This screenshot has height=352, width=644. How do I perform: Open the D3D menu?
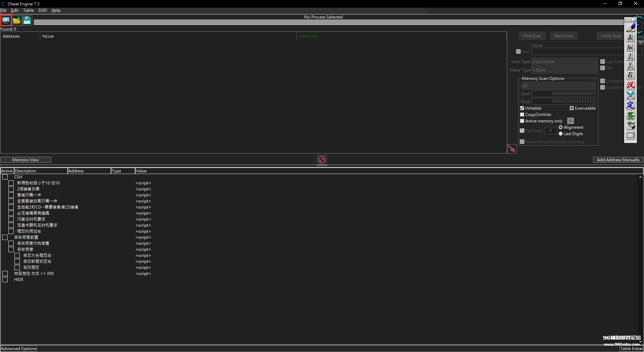(x=43, y=10)
